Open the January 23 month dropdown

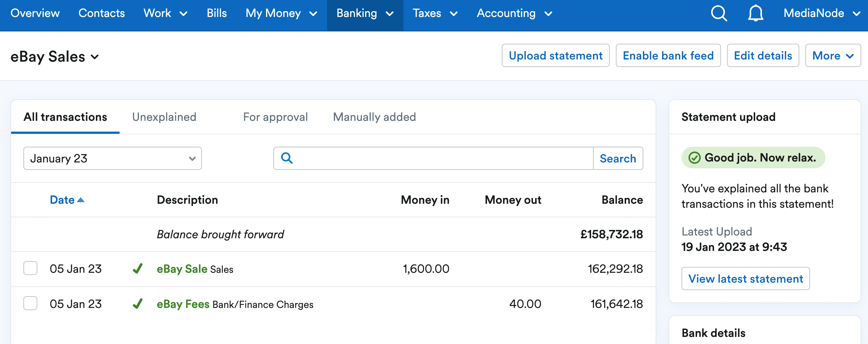[113, 158]
